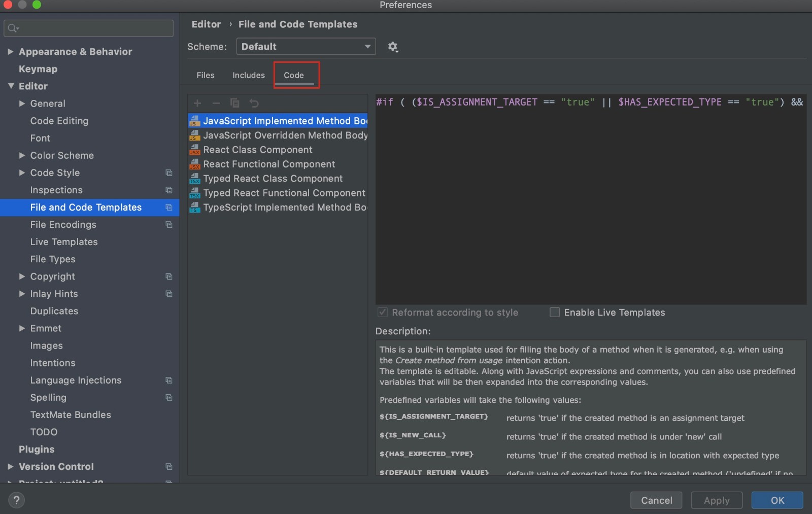This screenshot has width=812, height=514.
Task: Open Live Templates settings page
Action: [64, 242]
